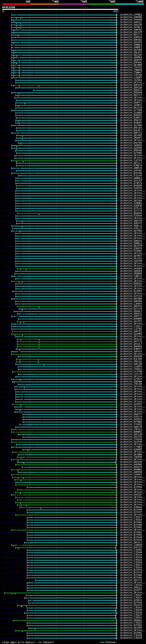This screenshot has height=644, width=146.
Task: Click the UniRef100_A9TNL0 label
Action: tap(131, 27)
